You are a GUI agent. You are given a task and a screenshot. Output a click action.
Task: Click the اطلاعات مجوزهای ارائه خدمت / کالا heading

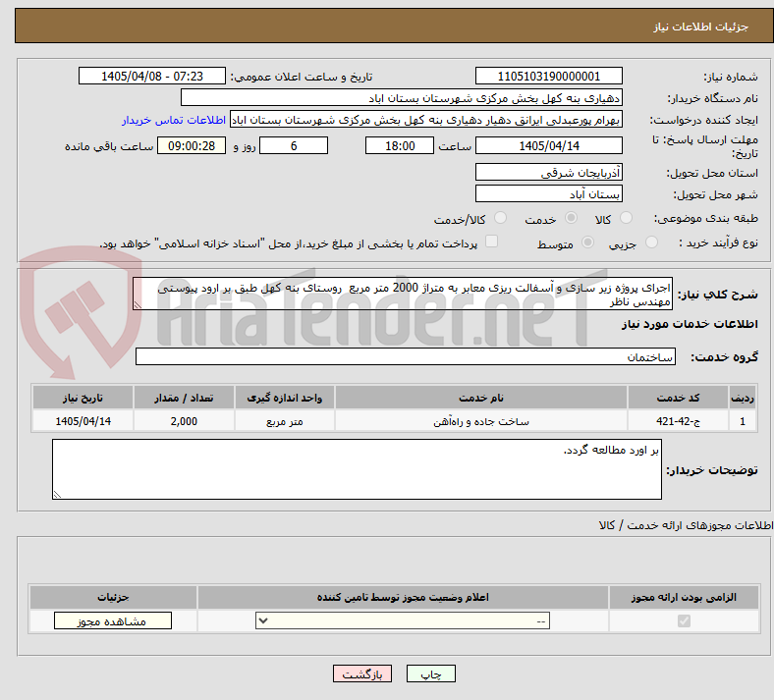click(x=686, y=526)
